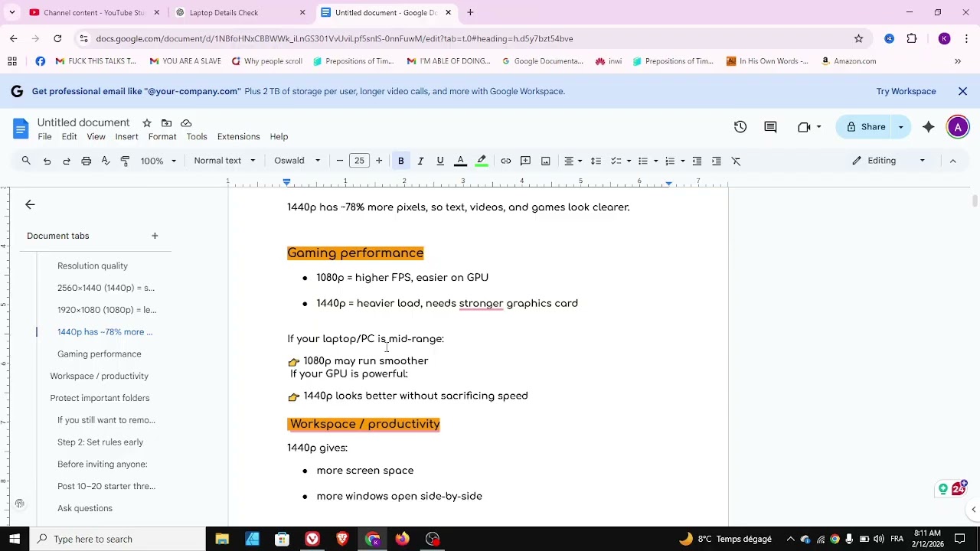Viewport: 980px width, 551px height.
Task: Open the Normal text style dropdown
Action: (x=224, y=161)
